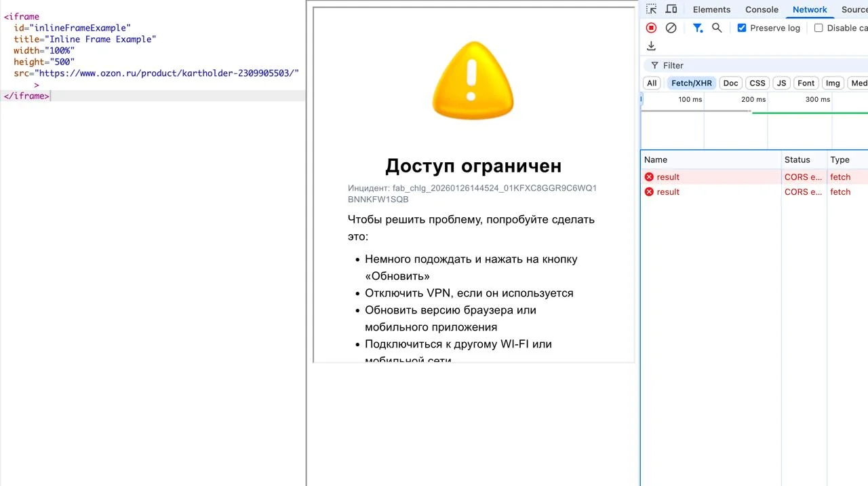The height and width of the screenshot is (486, 868).
Task: Select the second failed result request
Action: click(668, 192)
